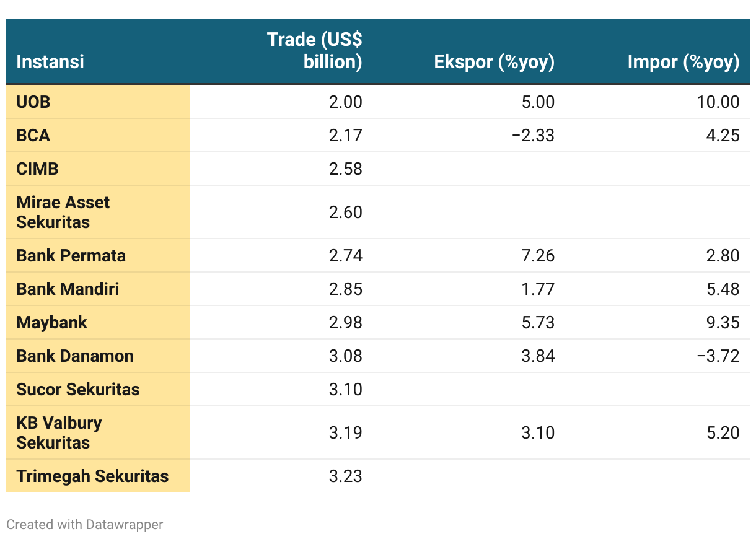Select Bank Danamon's import value −3.72
The width and height of the screenshot is (756, 539).
pyautogui.click(x=718, y=356)
